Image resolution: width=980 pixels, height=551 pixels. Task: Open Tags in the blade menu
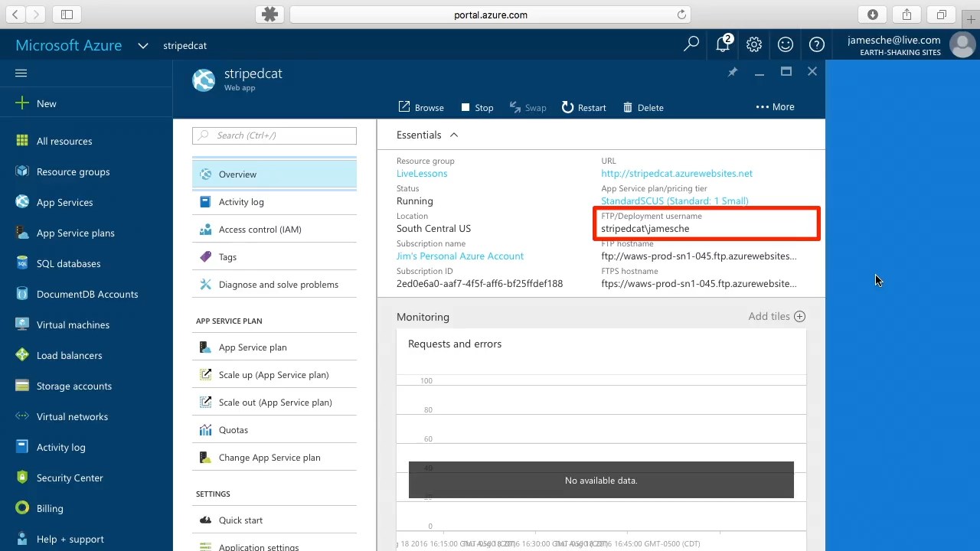[x=274, y=257]
